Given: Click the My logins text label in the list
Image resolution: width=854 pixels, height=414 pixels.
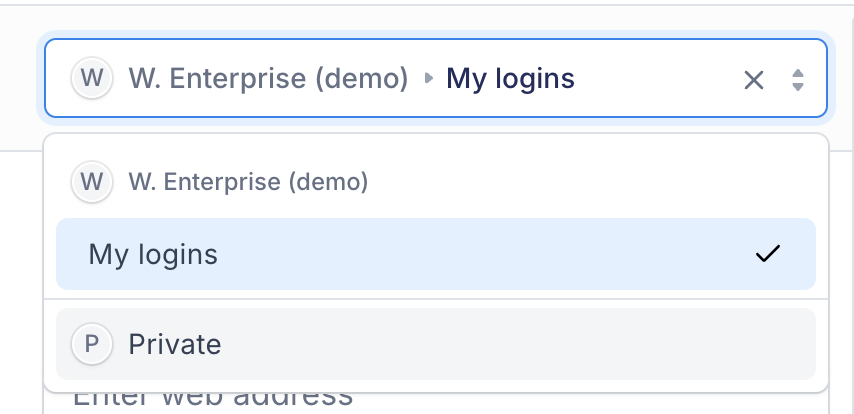Looking at the screenshot, I should point(153,255).
